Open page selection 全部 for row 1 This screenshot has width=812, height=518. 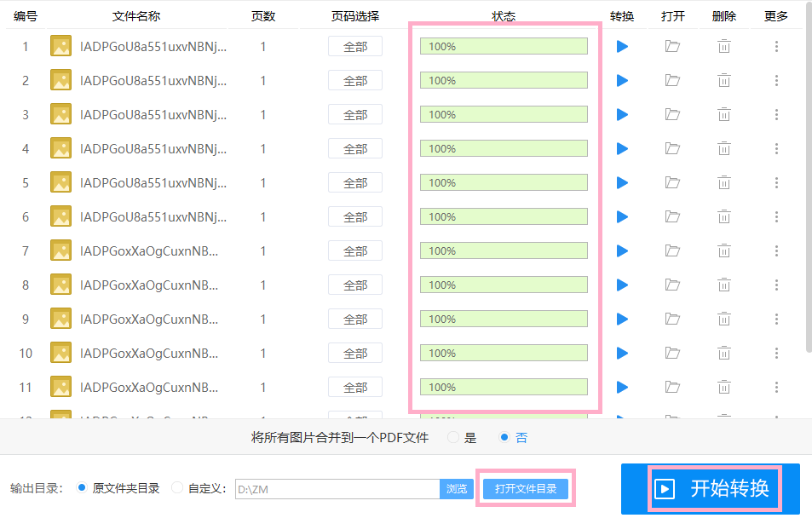point(354,46)
